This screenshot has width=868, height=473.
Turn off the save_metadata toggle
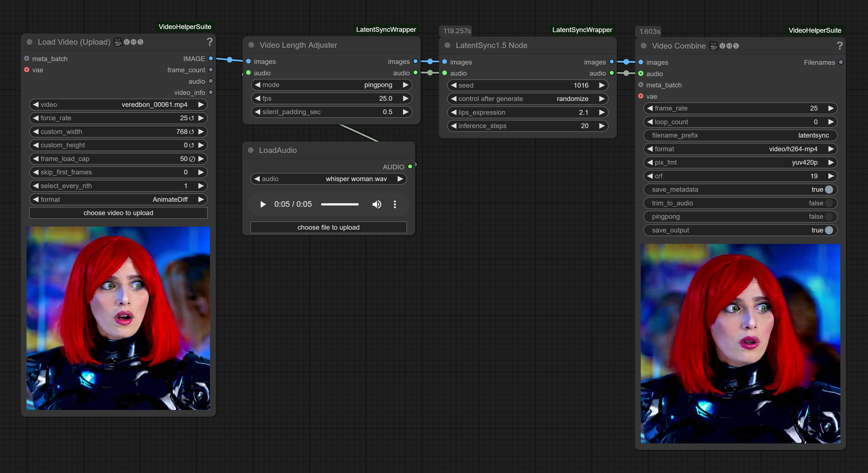pos(829,189)
